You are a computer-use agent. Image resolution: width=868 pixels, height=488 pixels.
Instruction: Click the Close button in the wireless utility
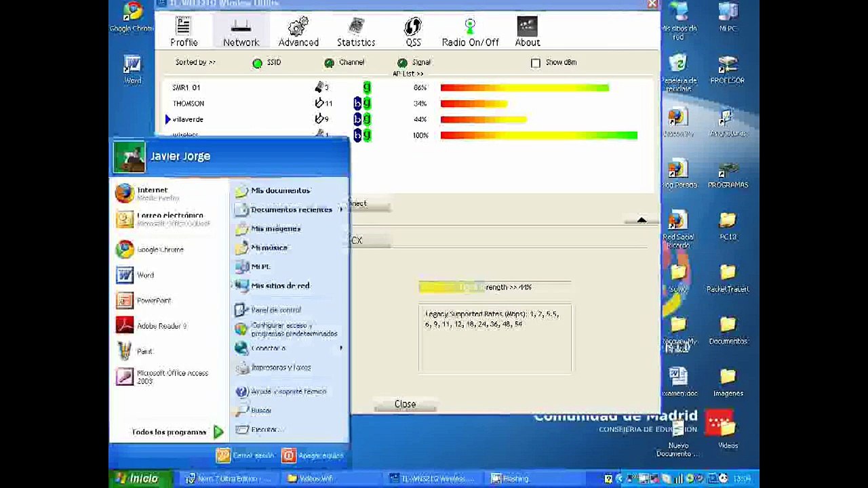point(405,404)
